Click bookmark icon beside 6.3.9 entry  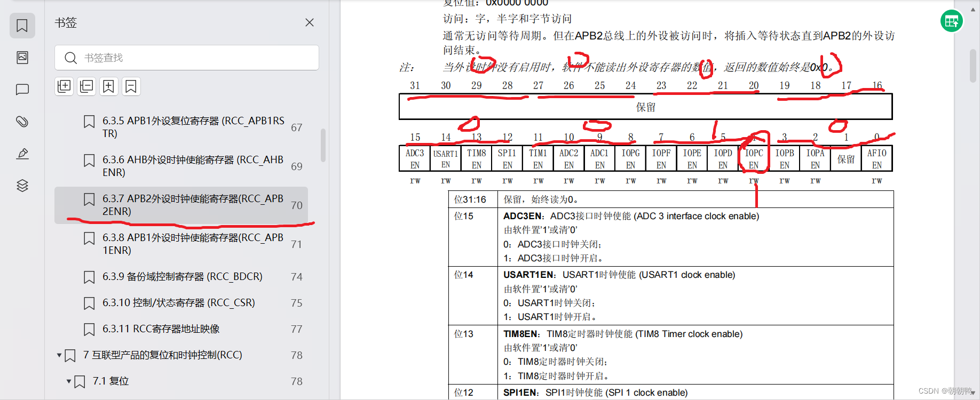point(89,277)
